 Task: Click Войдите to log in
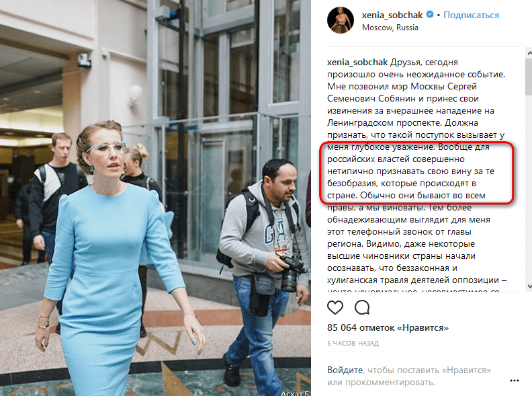345,370
